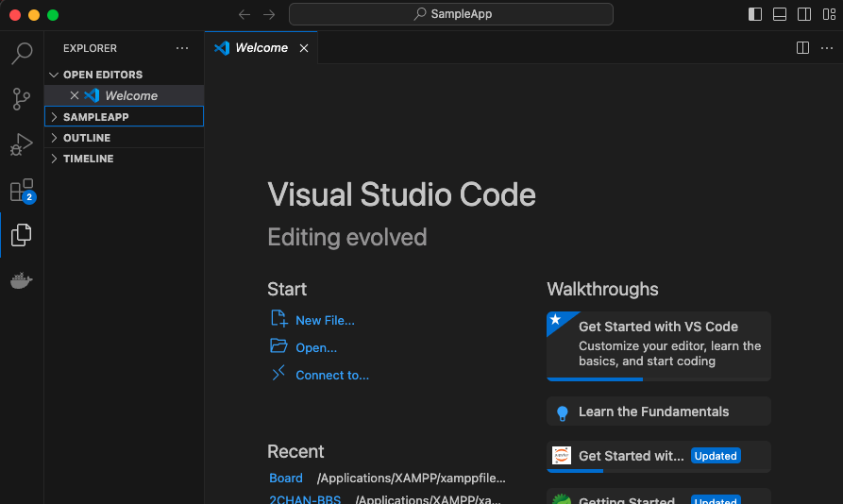Screen dimensions: 843x504
Task: Click the Open... link
Action: [x=316, y=347]
